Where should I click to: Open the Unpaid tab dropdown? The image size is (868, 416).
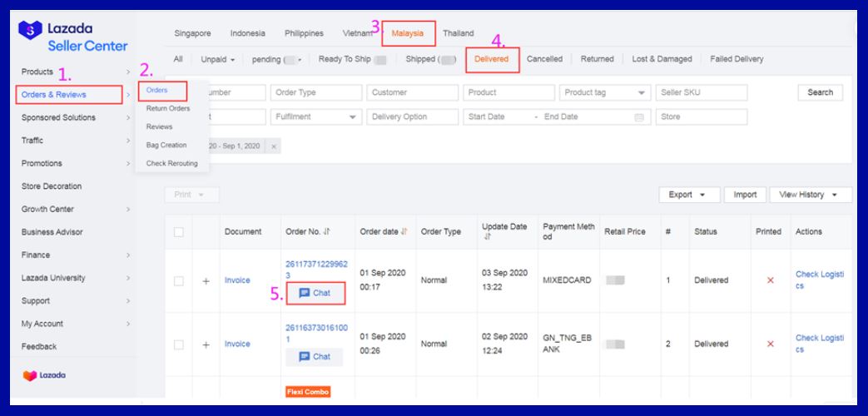click(217, 59)
